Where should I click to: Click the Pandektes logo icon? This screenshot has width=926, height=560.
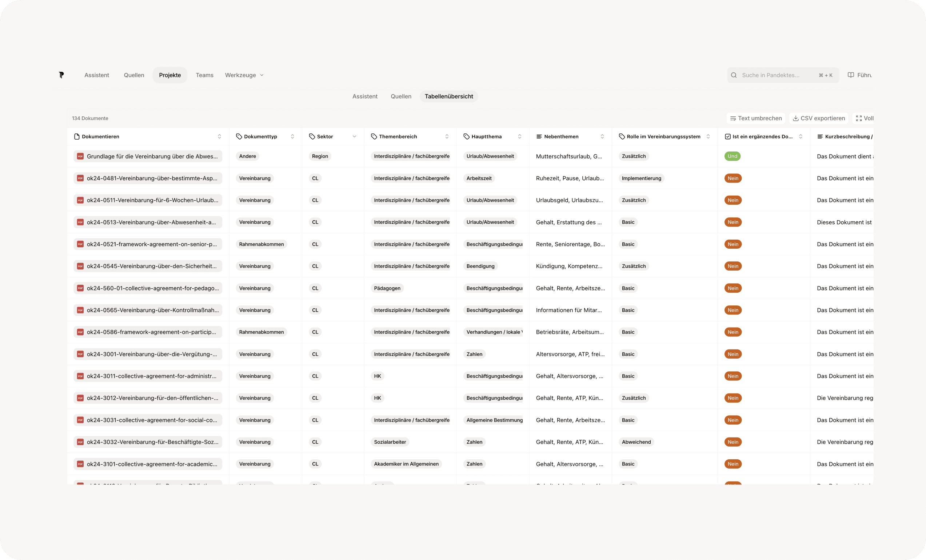tap(61, 75)
